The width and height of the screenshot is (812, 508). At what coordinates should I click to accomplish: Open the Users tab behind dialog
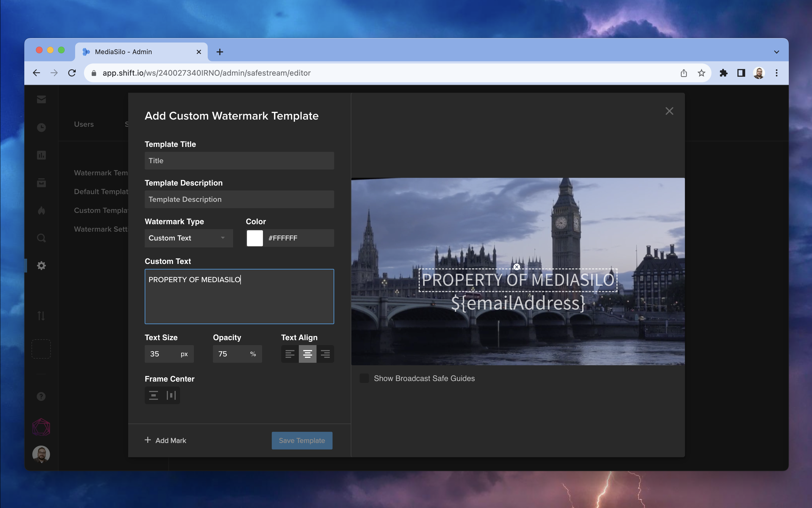pos(84,124)
